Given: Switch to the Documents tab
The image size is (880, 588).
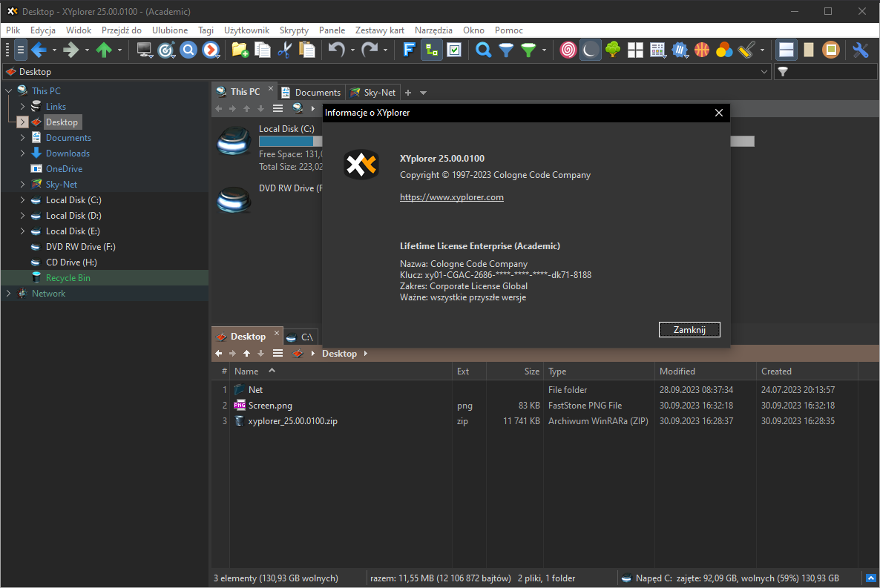Looking at the screenshot, I should point(311,93).
